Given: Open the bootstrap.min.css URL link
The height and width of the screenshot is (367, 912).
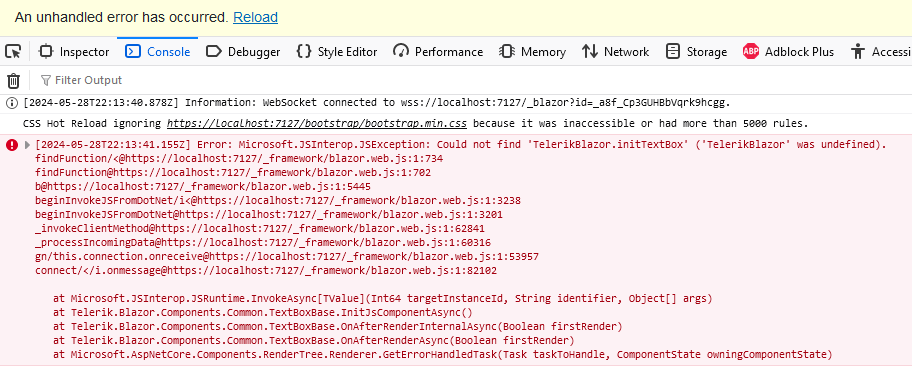Looking at the screenshot, I should [x=318, y=123].
